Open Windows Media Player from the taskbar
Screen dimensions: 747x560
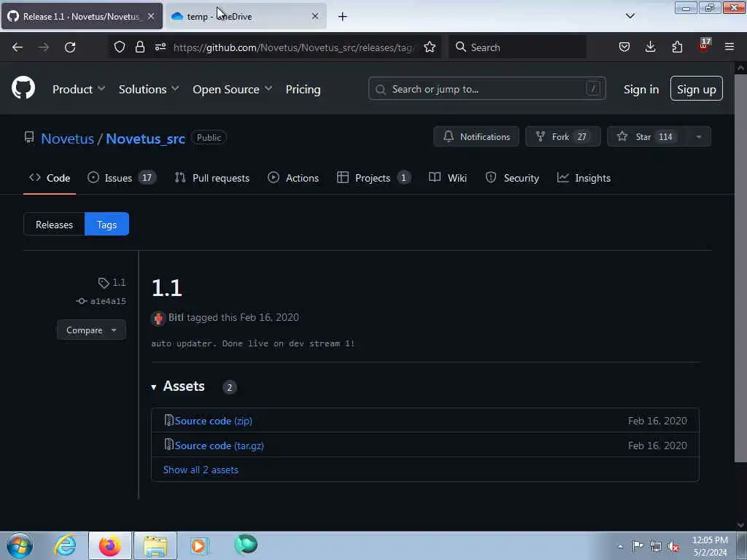click(x=200, y=545)
